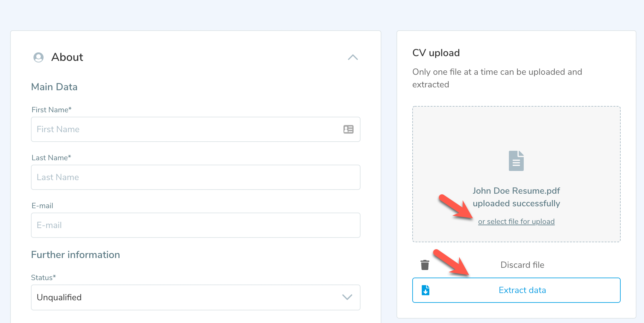
Task: Click into the Last Name text field
Action: click(x=195, y=177)
